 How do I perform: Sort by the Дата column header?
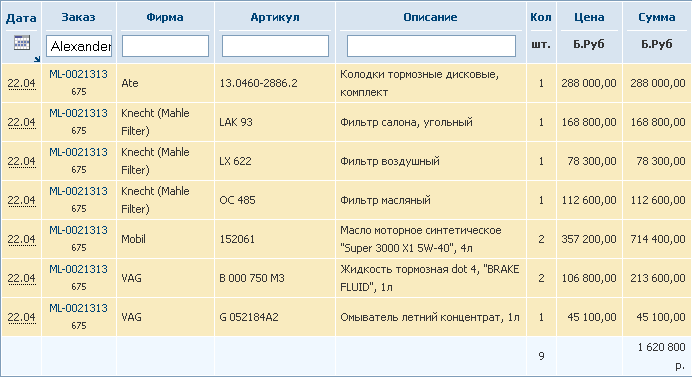[21, 18]
